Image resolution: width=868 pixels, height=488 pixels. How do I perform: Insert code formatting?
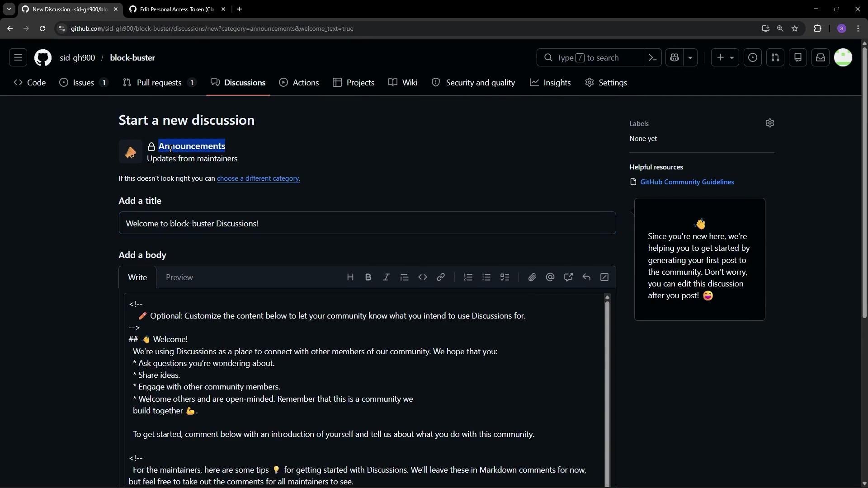point(422,277)
